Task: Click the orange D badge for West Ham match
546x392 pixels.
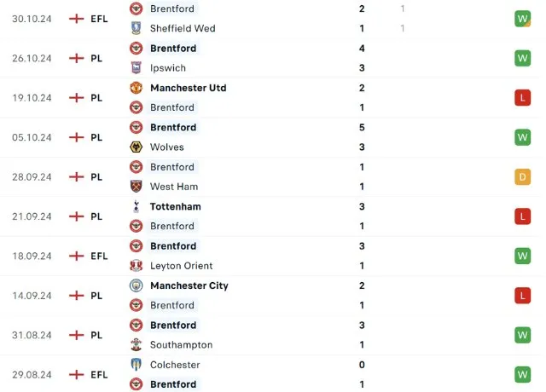Action: [x=522, y=176]
